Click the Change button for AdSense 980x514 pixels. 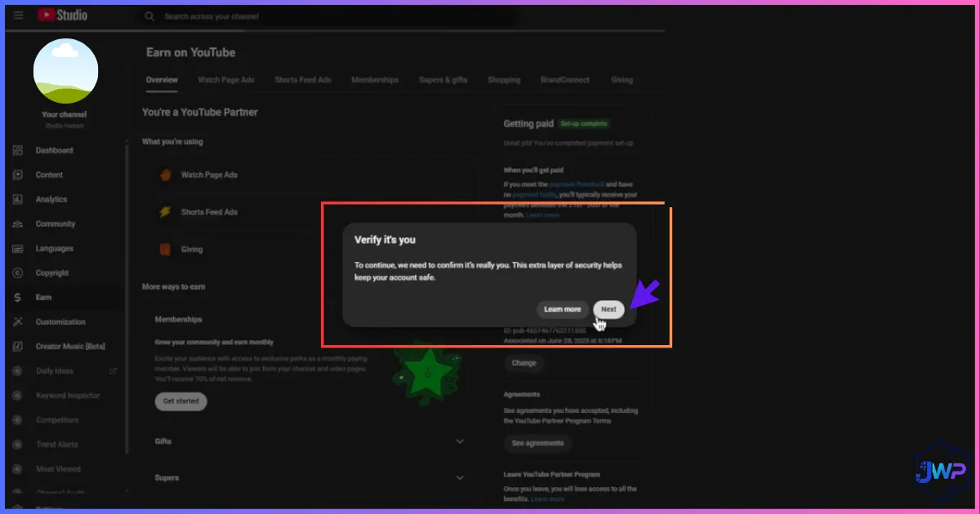pos(523,363)
